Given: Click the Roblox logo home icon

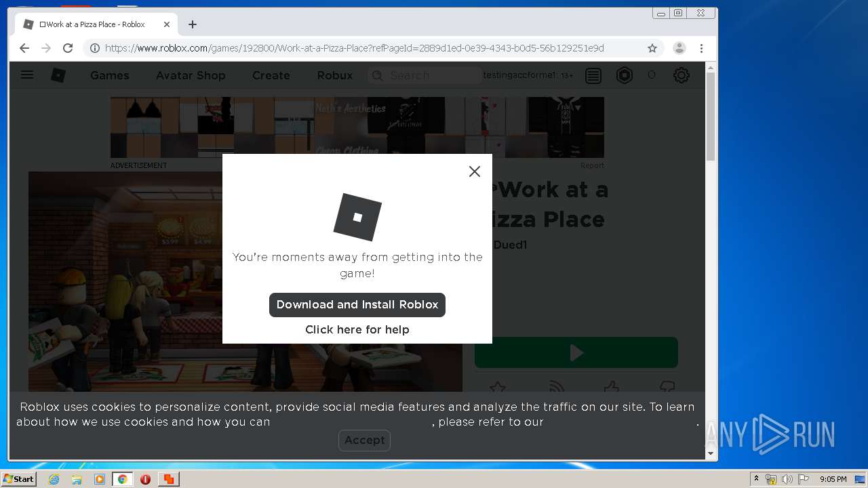Looking at the screenshot, I should click(58, 75).
